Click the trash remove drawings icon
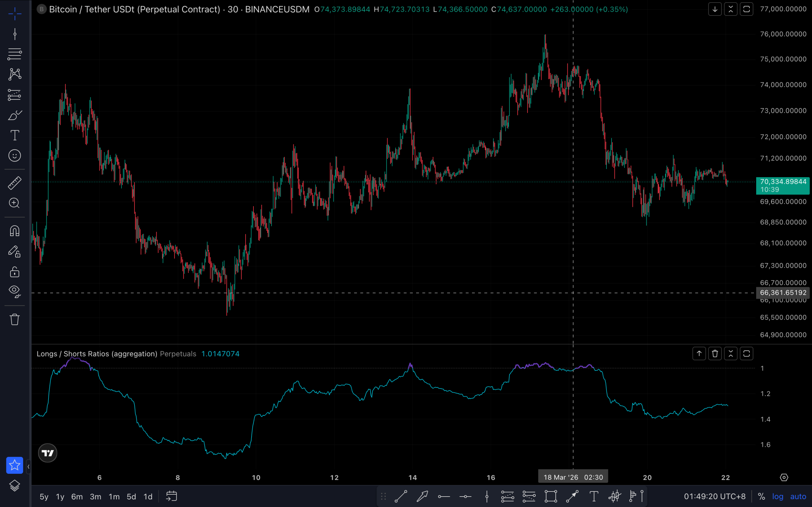This screenshot has width=812, height=507. [15, 319]
